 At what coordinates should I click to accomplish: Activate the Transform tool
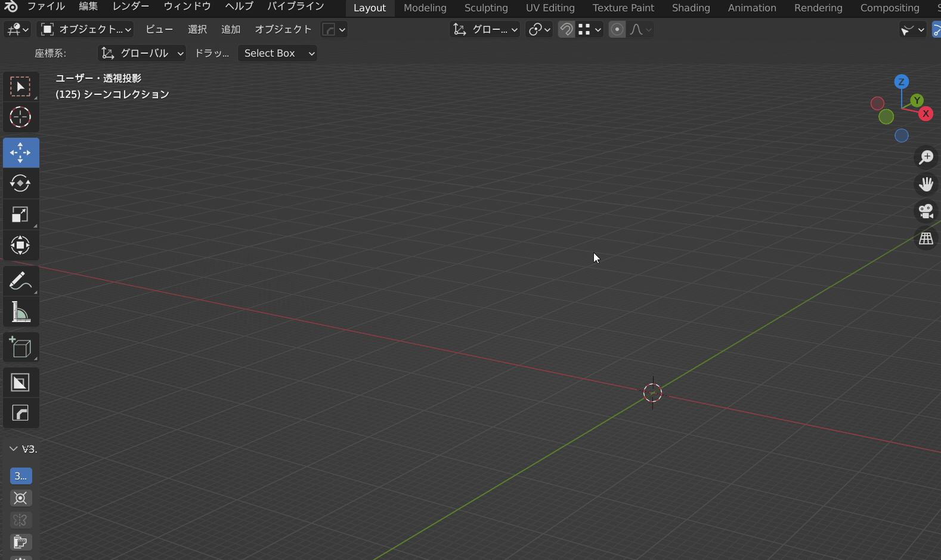tap(21, 245)
